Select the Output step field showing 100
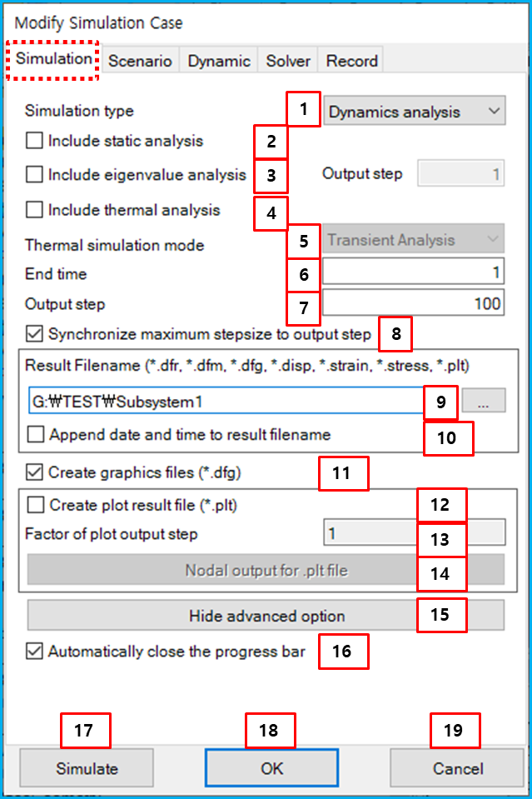Screen dimensions: 532x799 pyautogui.click(x=414, y=303)
